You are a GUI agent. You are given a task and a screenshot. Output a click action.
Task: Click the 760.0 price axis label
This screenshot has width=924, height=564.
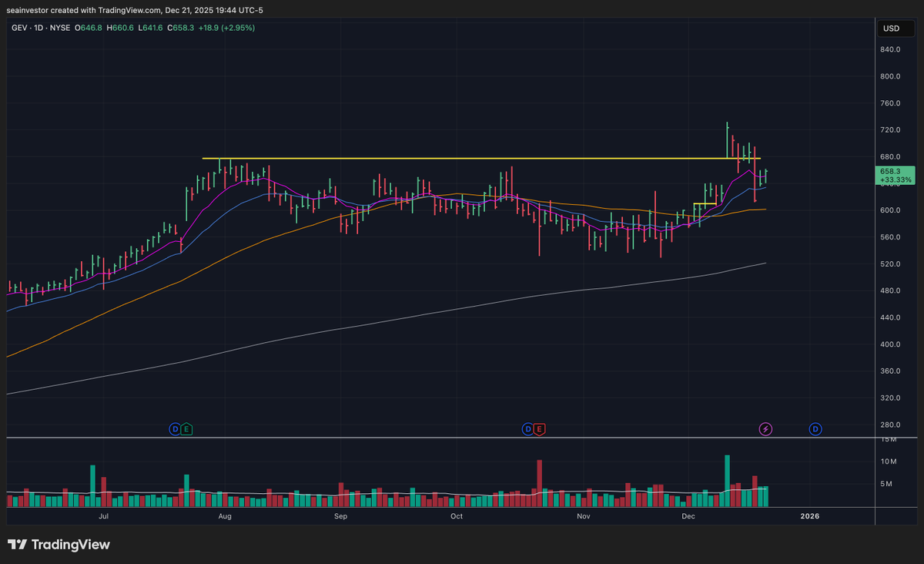pos(890,103)
